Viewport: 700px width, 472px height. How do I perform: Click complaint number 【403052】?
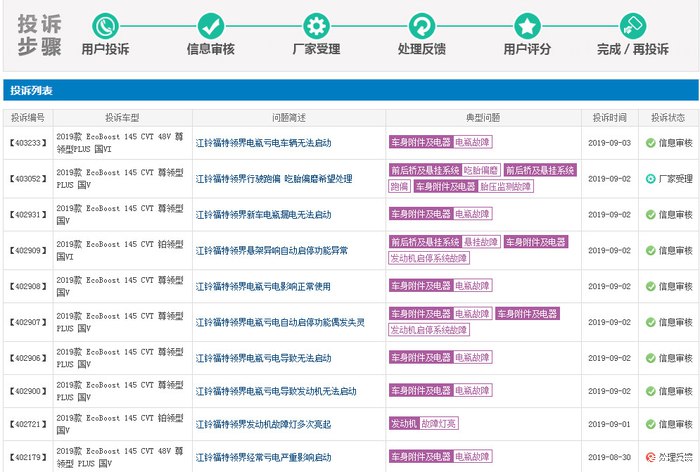(28, 179)
